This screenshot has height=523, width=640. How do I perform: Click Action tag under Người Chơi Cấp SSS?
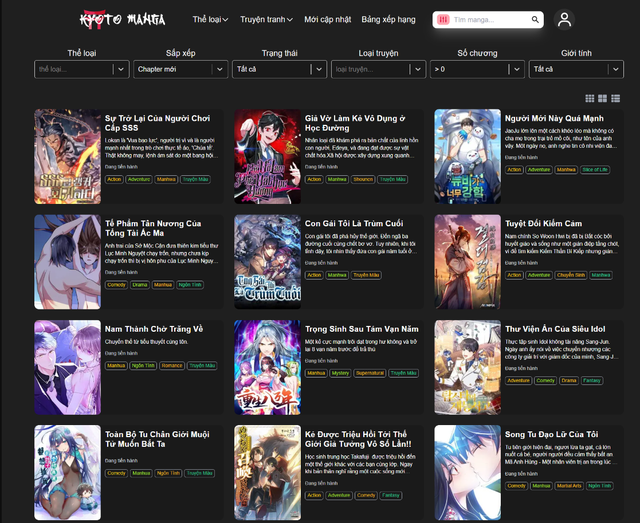coord(114,179)
